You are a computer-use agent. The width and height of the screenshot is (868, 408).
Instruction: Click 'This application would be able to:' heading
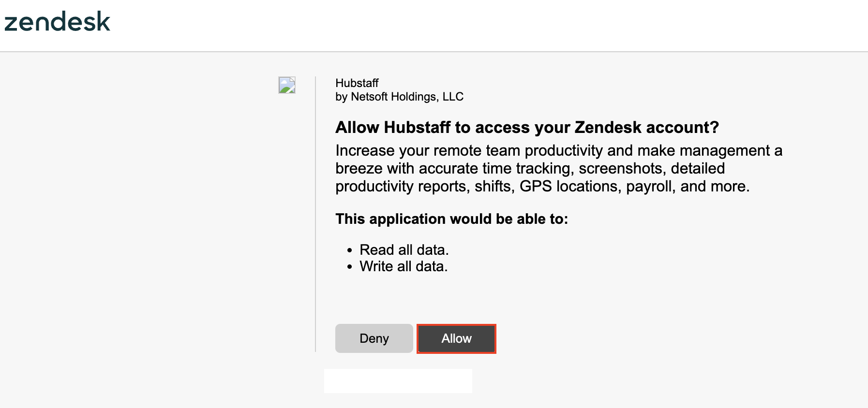point(451,219)
